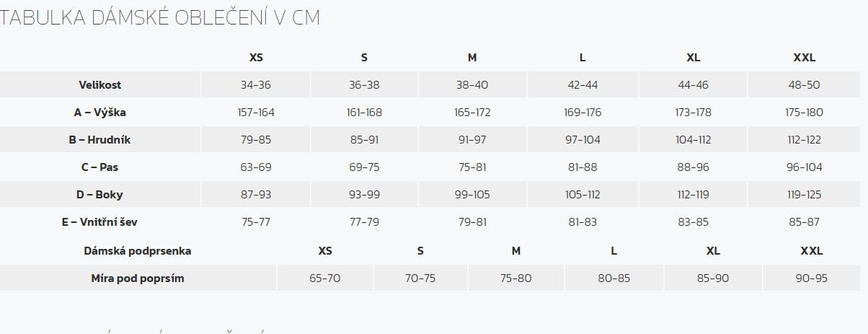The width and height of the screenshot is (868, 334).
Task: Click the 75-77 inseam cell
Action: pyautogui.click(x=256, y=222)
